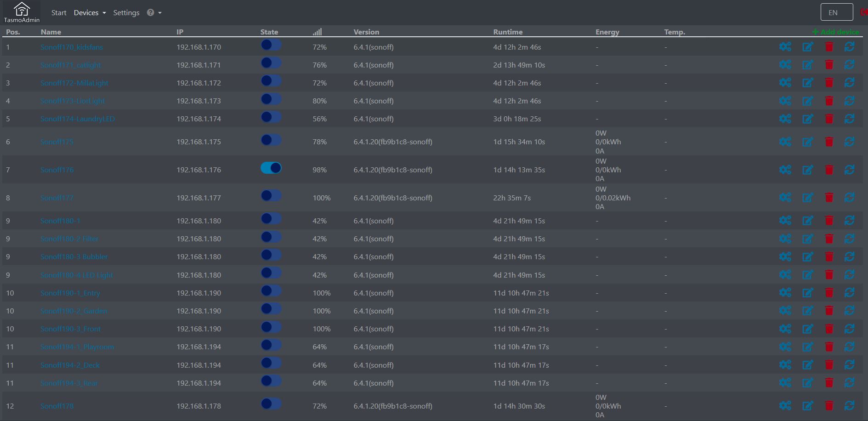Open the Sonoff172-MillaLight device link
The height and width of the screenshot is (421, 868).
click(x=74, y=83)
